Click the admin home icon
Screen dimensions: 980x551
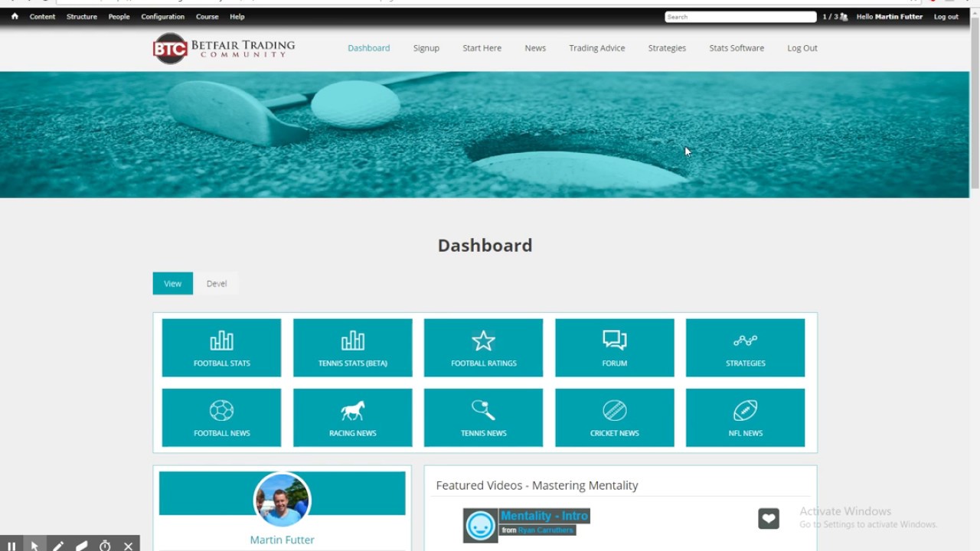(x=15, y=16)
